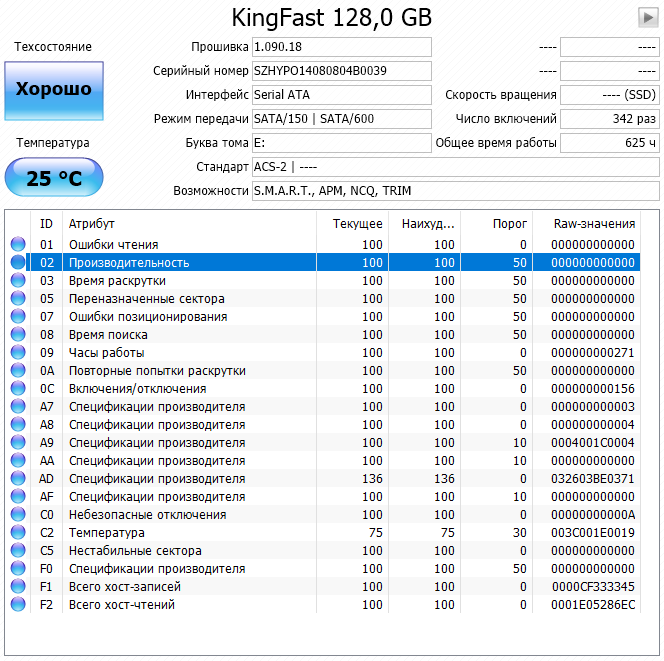The width and height of the screenshot is (664, 661).
Task: Click the serial number field SZHYPO14080804B0039
Action: point(342,71)
